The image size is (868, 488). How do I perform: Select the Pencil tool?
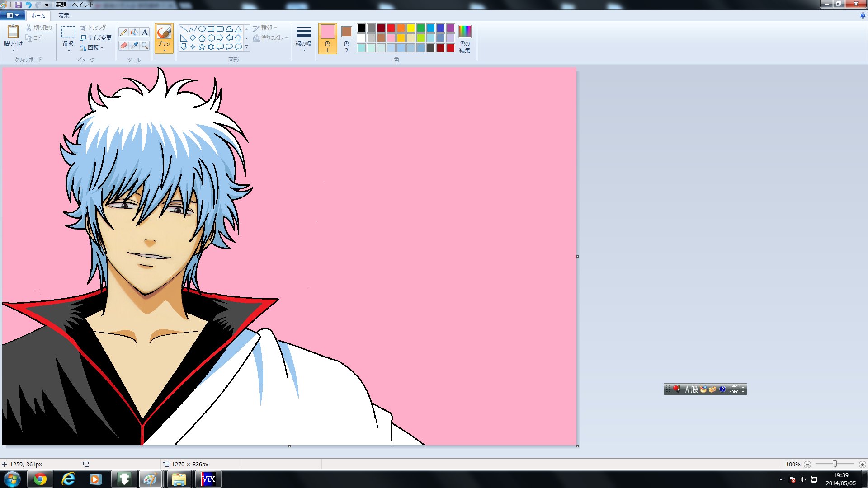pos(123,32)
